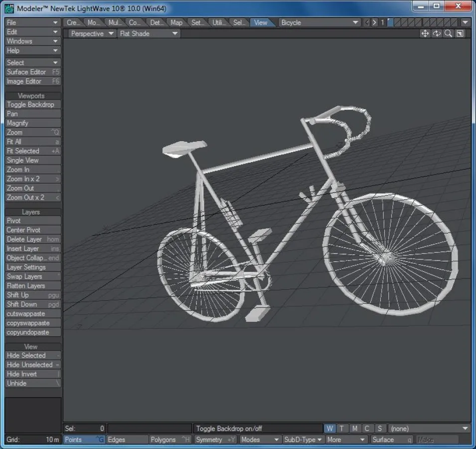Click the Fit All button

coord(32,142)
